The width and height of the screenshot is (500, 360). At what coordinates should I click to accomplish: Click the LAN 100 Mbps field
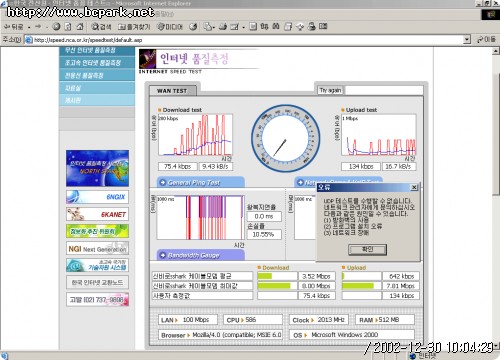pyautogui.click(x=188, y=320)
